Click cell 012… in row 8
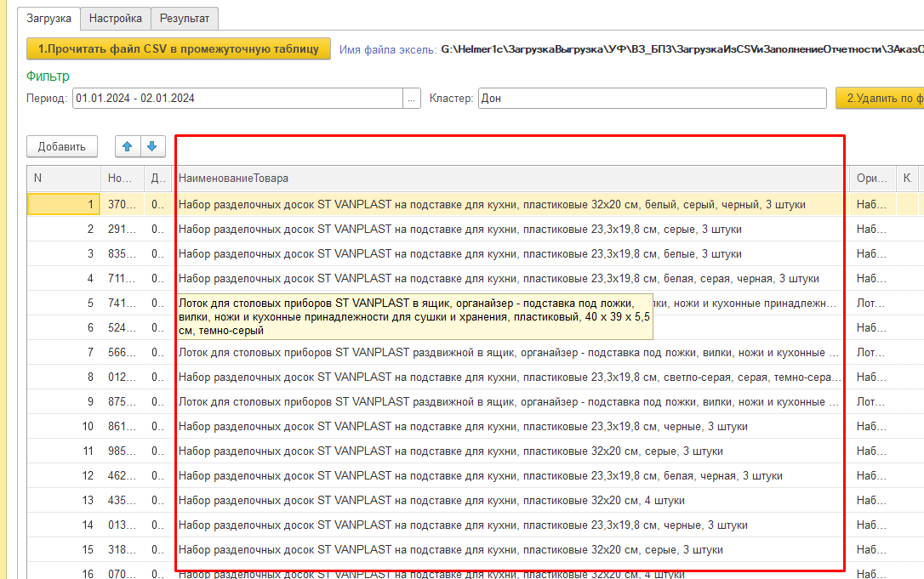924x579 pixels. point(123,377)
